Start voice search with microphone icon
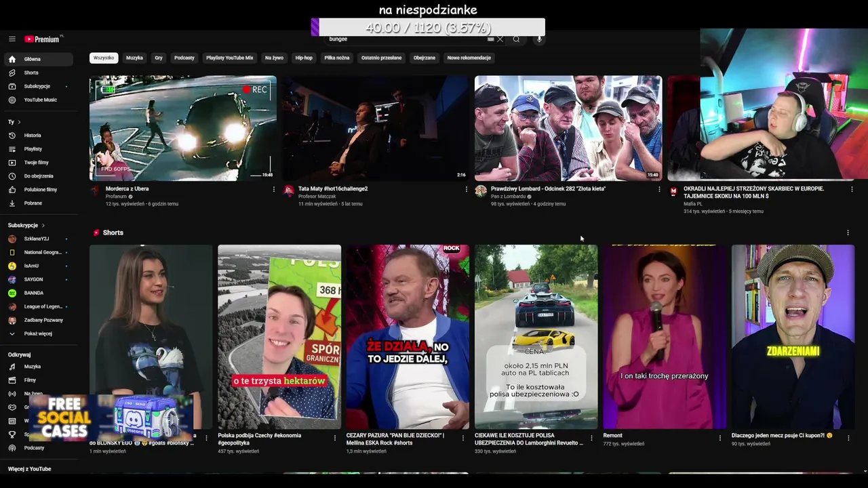The height and width of the screenshot is (488, 868). pyautogui.click(x=539, y=39)
